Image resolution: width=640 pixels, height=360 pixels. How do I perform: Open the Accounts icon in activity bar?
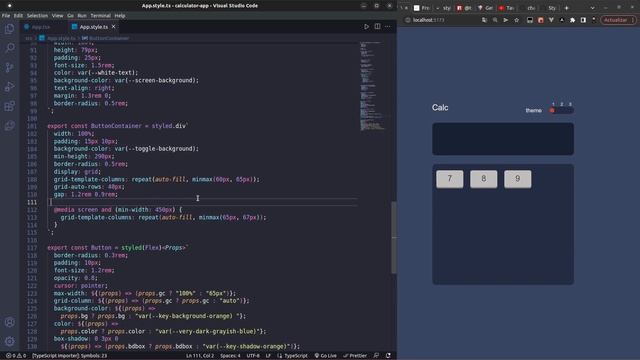(x=9, y=322)
